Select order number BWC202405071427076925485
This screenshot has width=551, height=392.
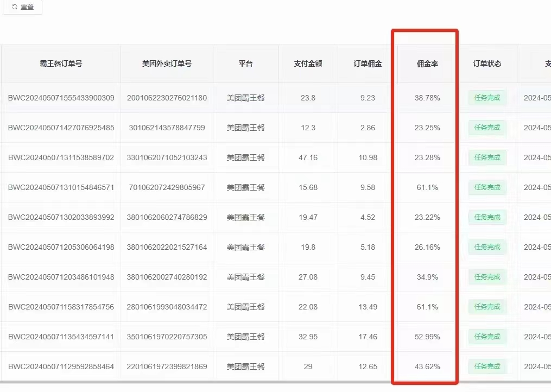coord(61,128)
